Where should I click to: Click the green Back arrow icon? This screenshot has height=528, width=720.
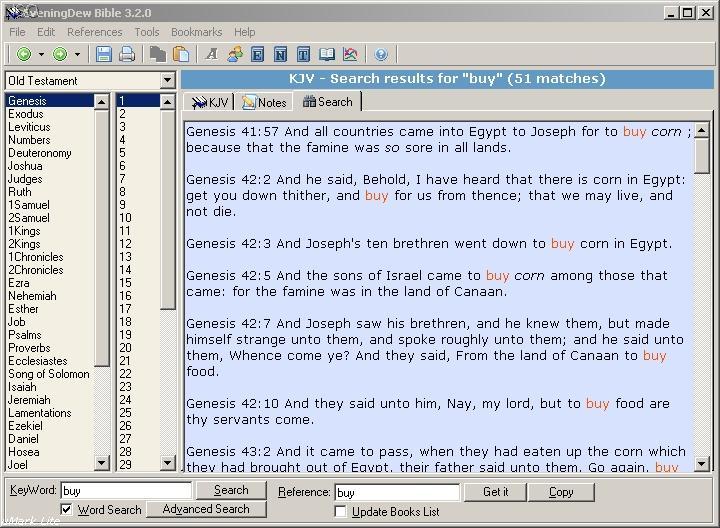[x=24, y=54]
